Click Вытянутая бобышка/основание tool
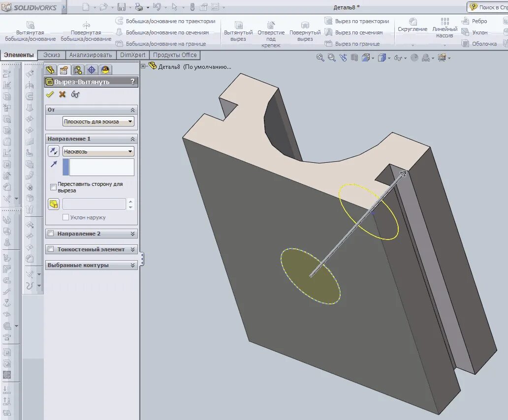The height and width of the screenshot is (420, 508). pyautogui.click(x=30, y=31)
